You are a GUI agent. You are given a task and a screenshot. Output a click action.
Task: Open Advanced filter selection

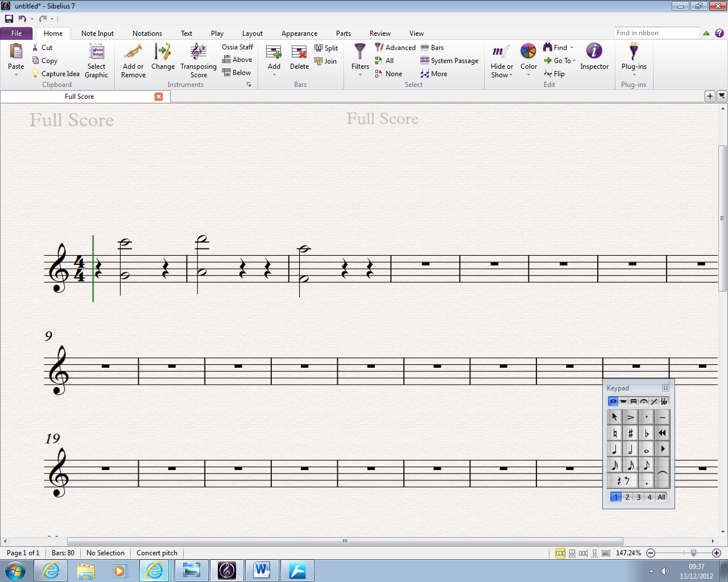(395, 48)
